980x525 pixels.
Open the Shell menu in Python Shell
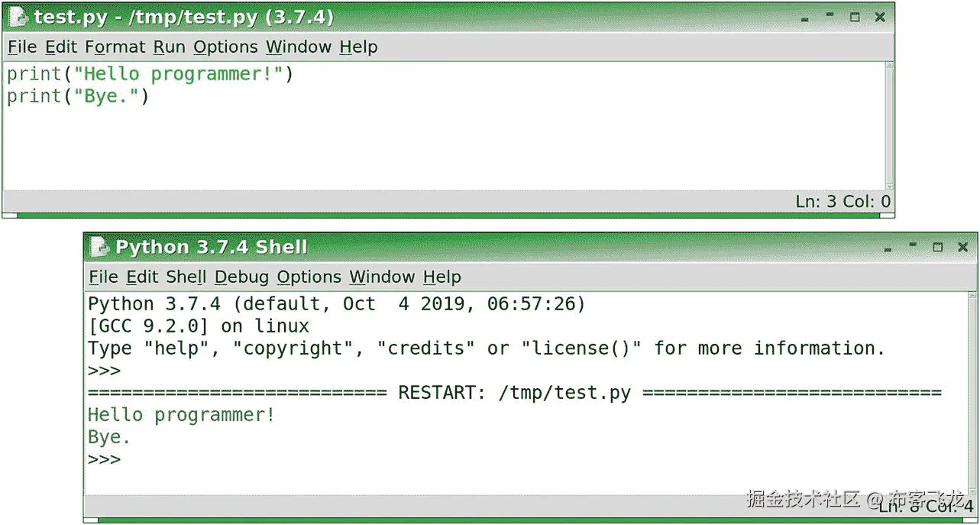pos(186,277)
